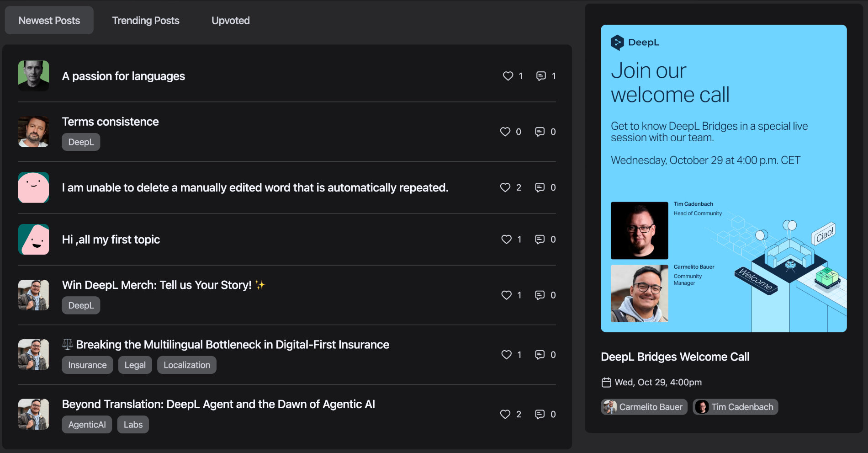Switch to the Trending Posts tab

point(146,21)
